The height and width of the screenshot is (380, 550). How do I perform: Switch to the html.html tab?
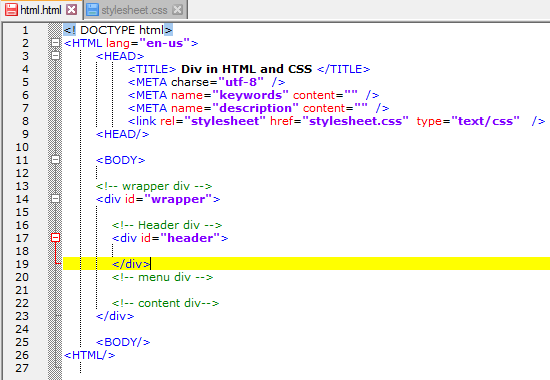coord(41,10)
